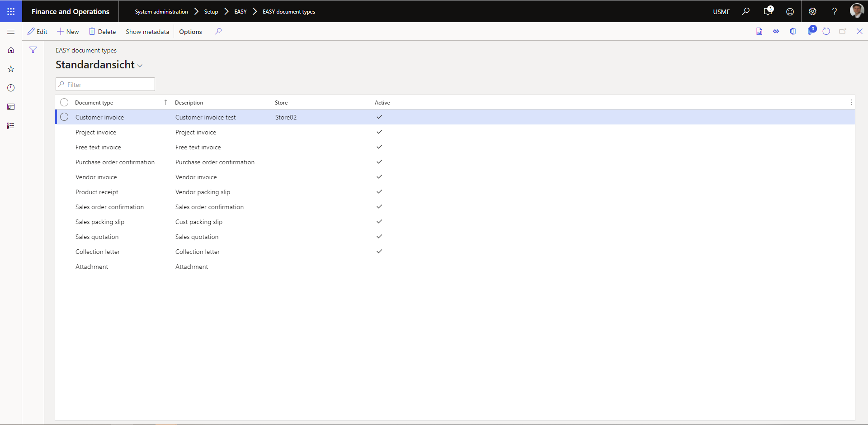
Task: Toggle the select-all rows circle in header
Action: click(64, 102)
